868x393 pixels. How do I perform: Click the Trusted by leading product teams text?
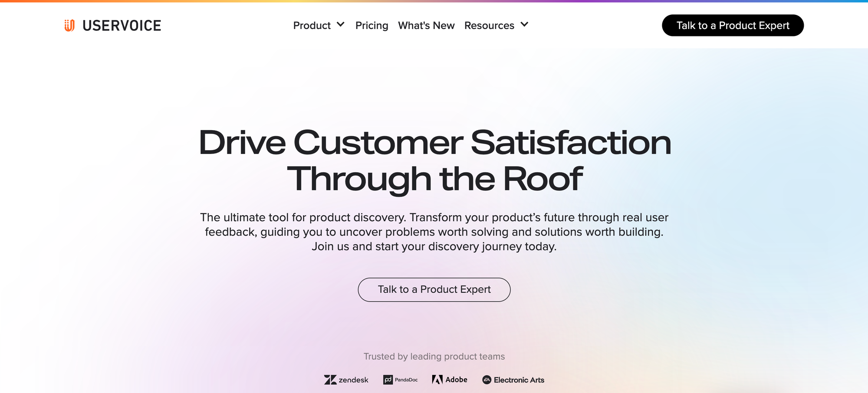tap(434, 356)
